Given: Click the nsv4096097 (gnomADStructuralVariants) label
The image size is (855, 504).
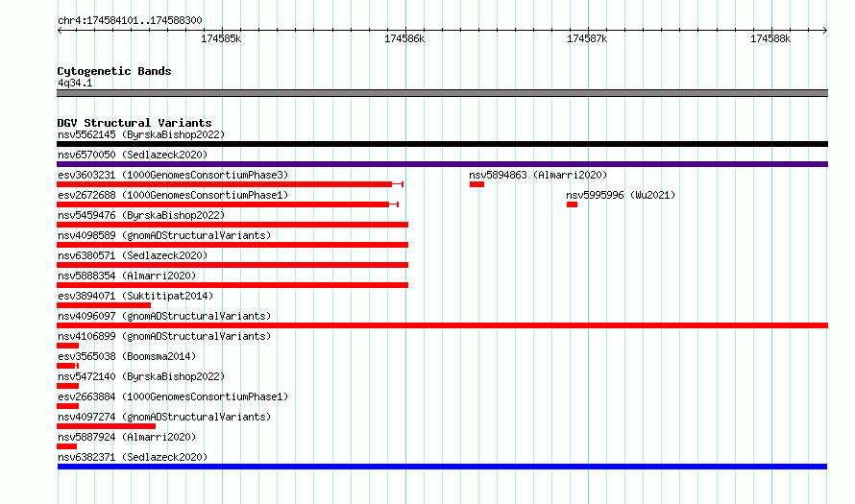Looking at the screenshot, I should 164,316.
